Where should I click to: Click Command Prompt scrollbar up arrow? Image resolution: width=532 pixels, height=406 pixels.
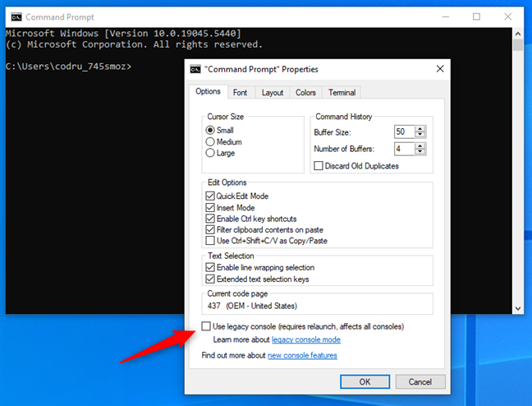point(518,34)
